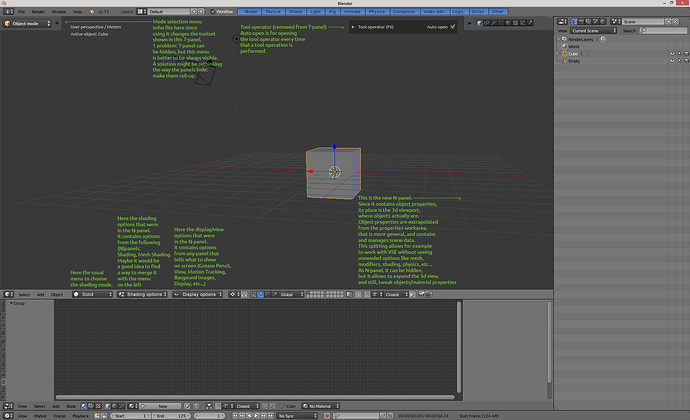This screenshot has width=690, height=420.
Task: Select the World item in outliner
Action: click(x=573, y=46)
